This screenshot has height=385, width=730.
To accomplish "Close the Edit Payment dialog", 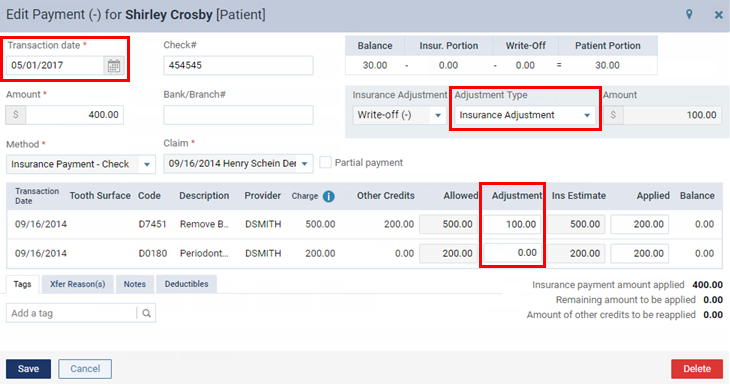I will pos(718,15).
